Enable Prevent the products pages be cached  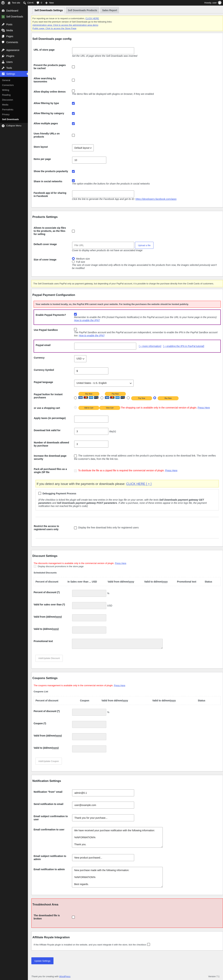[73, 67]
